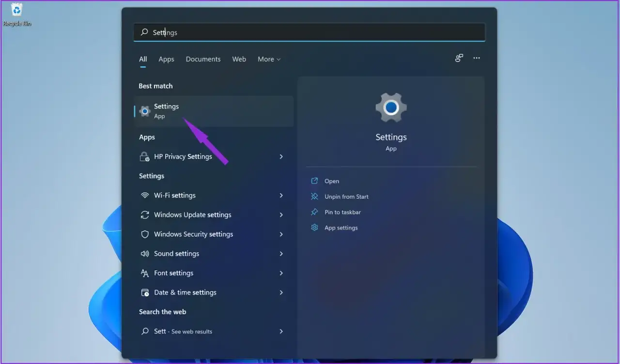Expand the More search filter dropdown
Image resolution: width=620 pixels, height=364 pixels.
(x=269, y=59)
